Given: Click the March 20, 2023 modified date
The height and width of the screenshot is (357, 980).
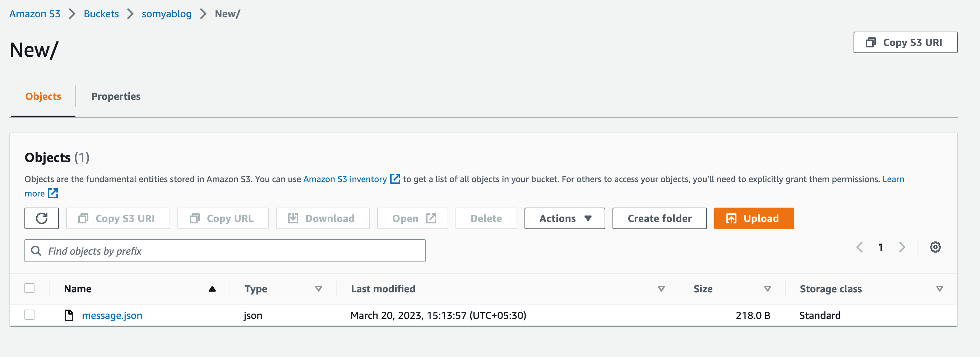Looking at the screenshot, I should point(438,315).
